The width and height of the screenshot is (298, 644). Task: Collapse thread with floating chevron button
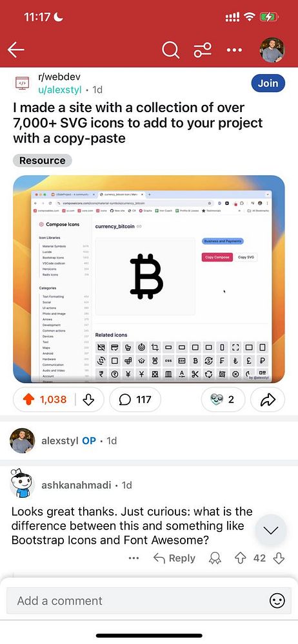point(271,530)
